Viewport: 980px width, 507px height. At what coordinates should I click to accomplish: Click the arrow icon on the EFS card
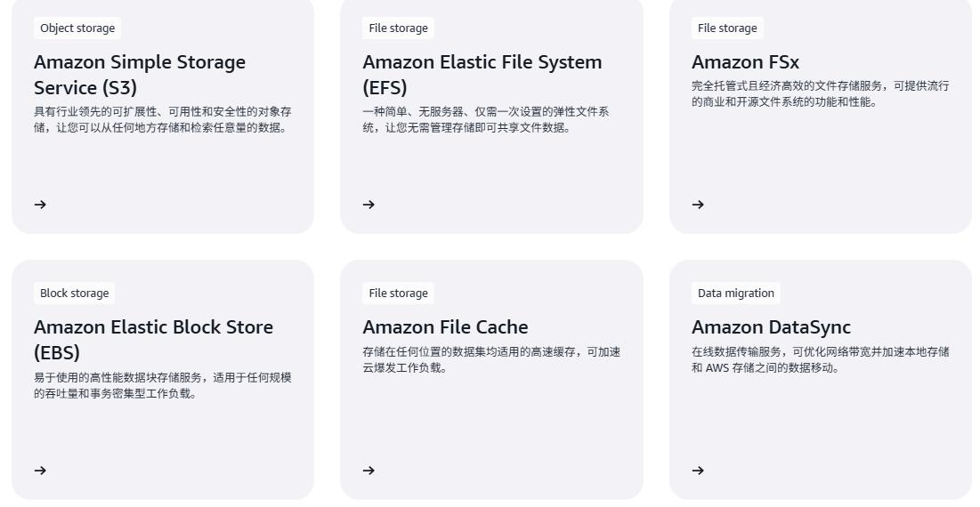click(x=369, y=205)
